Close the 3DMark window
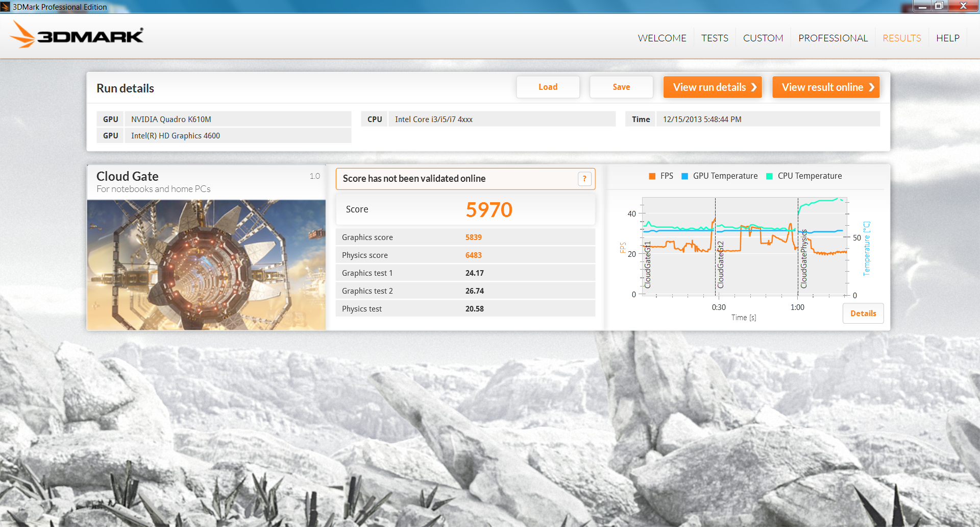The image size is (980, 527). [x=963, y=6]
